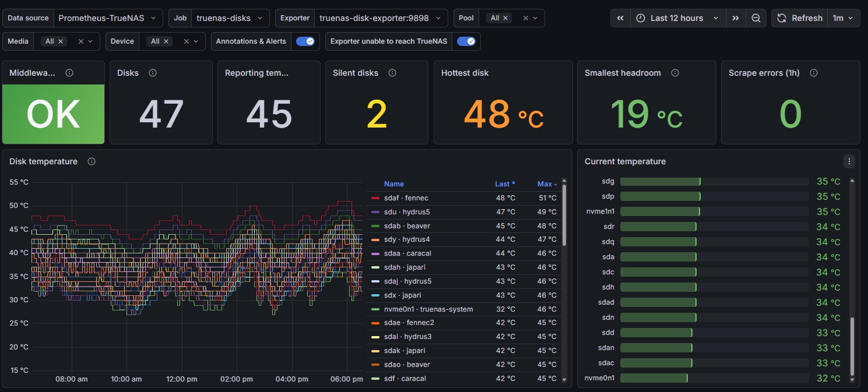The width and height of the screenshot is (868, 392).
Task: Click the Smallest headroom 19 °C value
Action: pos(646,114)
